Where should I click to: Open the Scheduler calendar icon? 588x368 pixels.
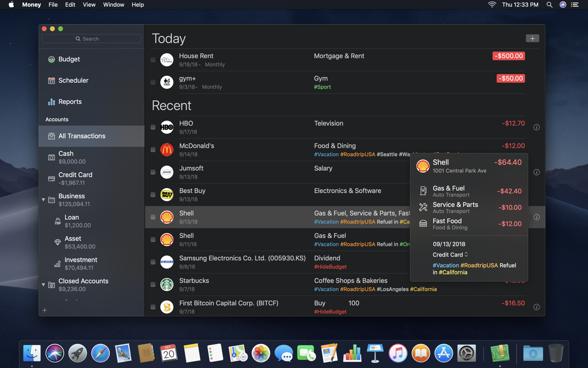click(51, 80)
